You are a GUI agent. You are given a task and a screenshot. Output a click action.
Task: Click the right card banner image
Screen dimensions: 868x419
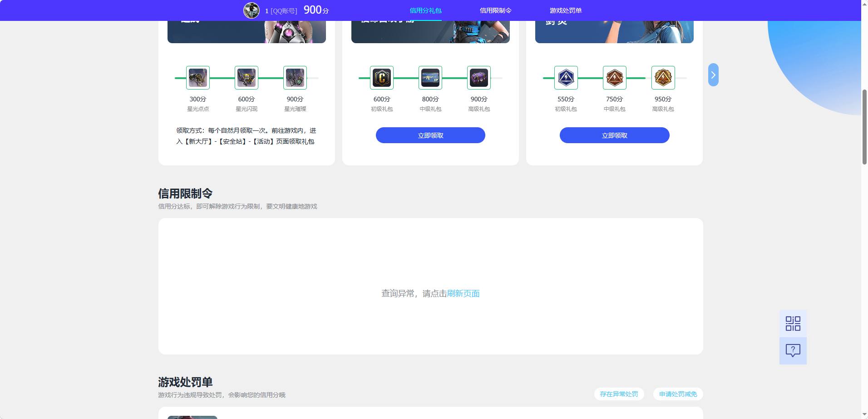pos(614,32)
